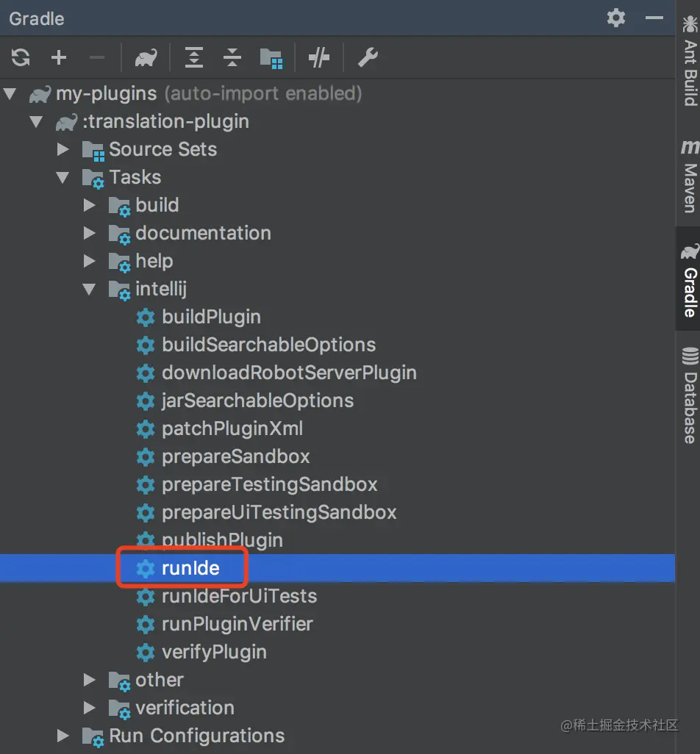Select the Gradle side tab
700x754 pixels.
click(690, 280)
